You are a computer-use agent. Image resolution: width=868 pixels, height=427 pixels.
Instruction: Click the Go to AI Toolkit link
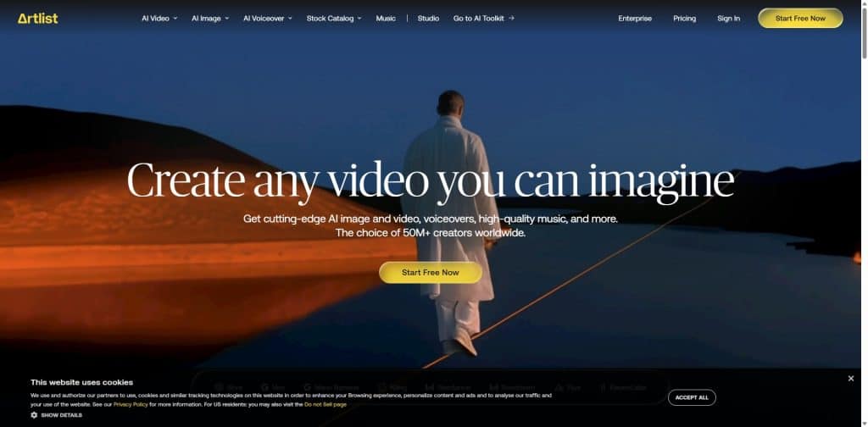479,18
